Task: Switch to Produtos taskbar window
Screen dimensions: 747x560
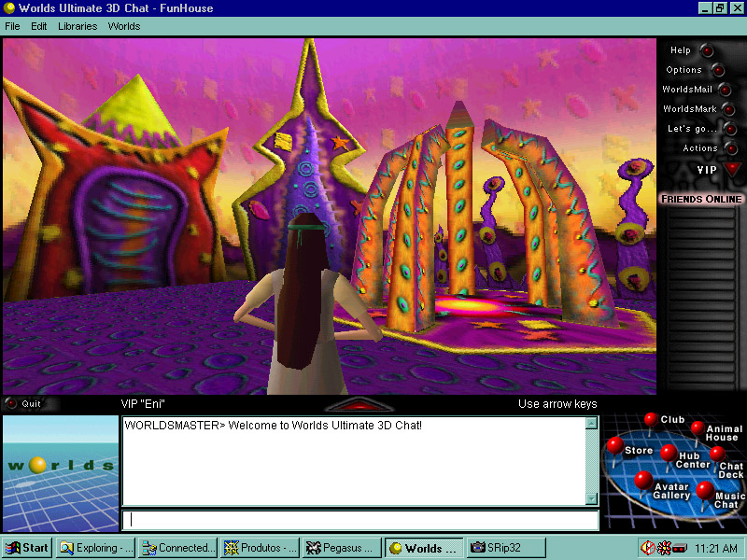Action: point(261,548)
